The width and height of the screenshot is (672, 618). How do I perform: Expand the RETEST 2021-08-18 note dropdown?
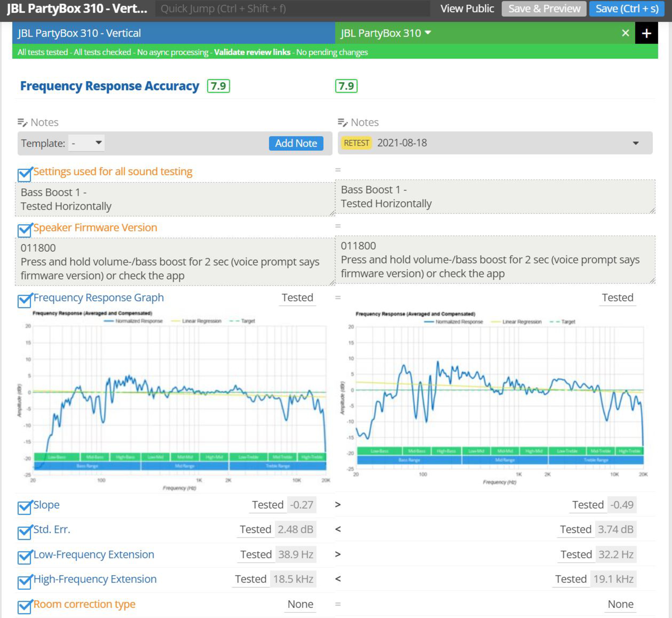coord(636,143)
